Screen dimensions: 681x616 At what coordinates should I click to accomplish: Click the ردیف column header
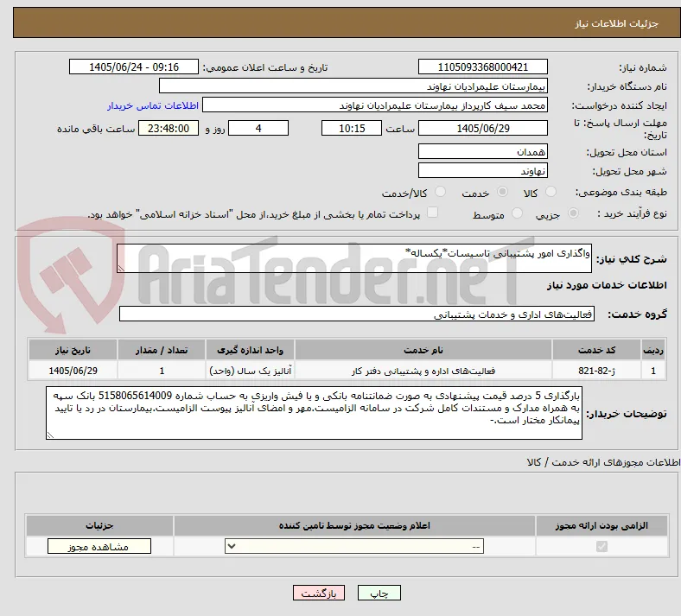click(x=653, y=350)
